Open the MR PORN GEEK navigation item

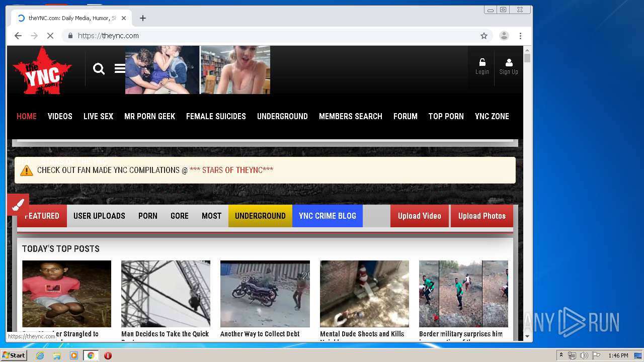pos(149,116)
